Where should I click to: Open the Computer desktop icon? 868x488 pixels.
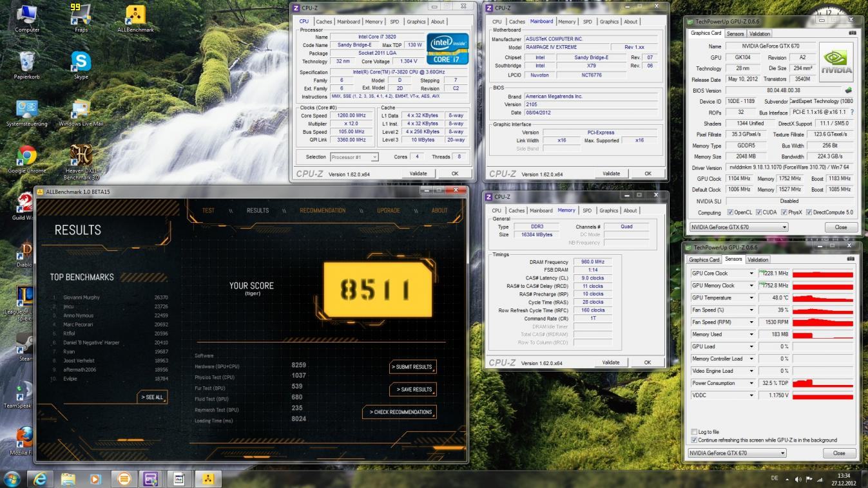click(27, 18)
